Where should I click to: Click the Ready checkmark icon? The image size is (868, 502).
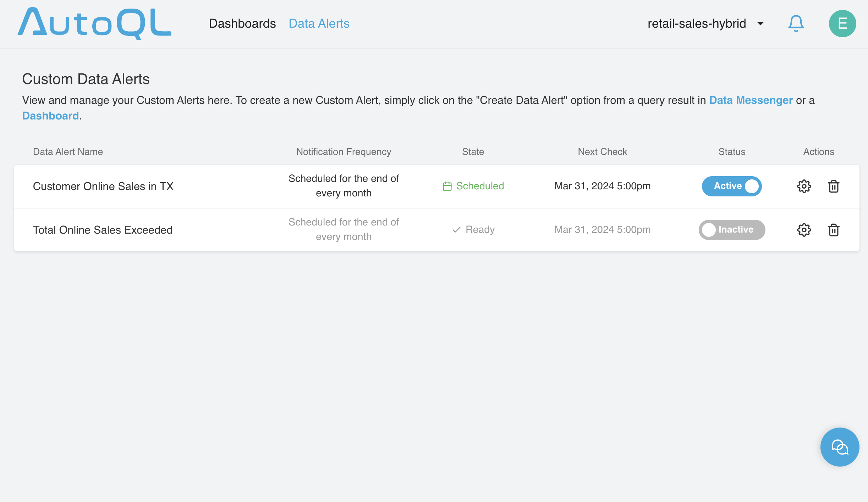(x=456, y=230)
